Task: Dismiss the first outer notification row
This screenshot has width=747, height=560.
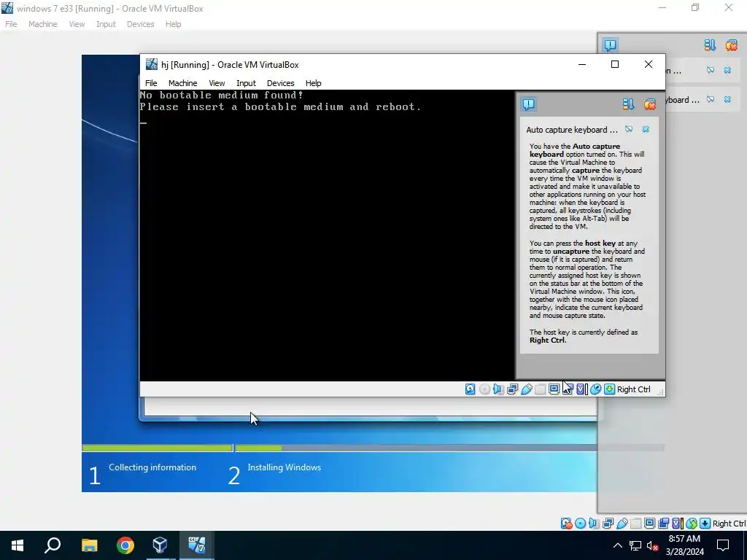Action: [x=727, y=70]
